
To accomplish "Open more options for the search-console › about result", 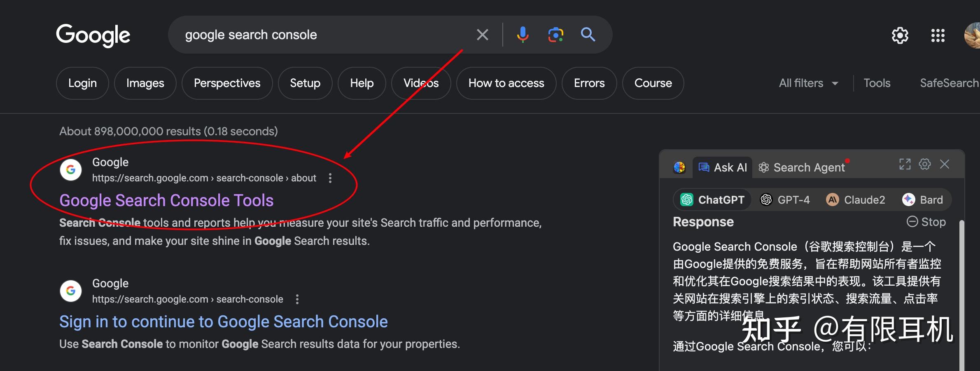I will pyautogui.click(x=330, y=178).
